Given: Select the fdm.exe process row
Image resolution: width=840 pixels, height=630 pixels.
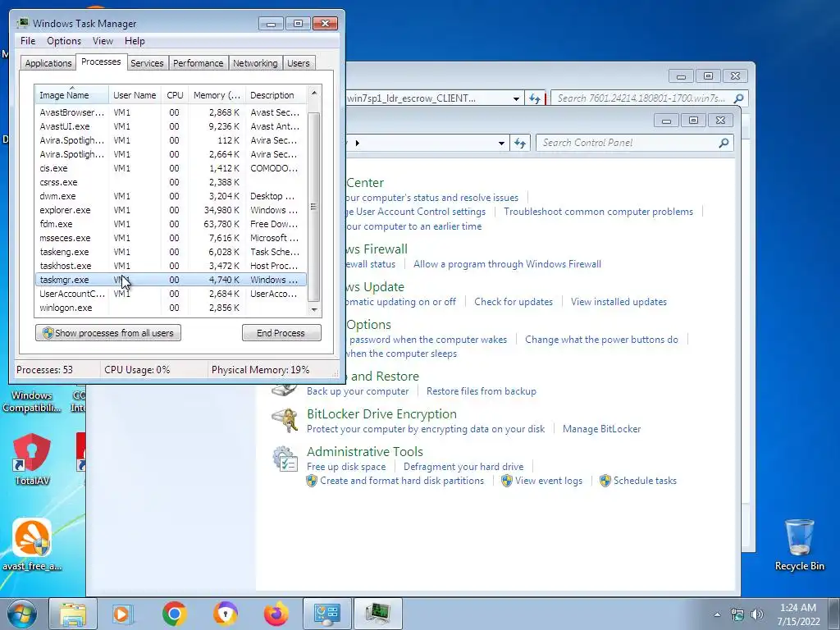Looking at the screenshot, I should [171, 224].
